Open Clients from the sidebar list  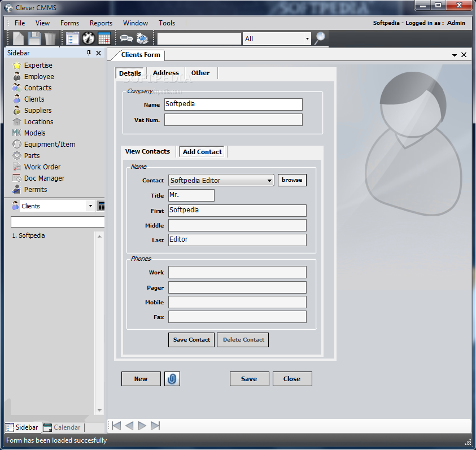(34, 99)
